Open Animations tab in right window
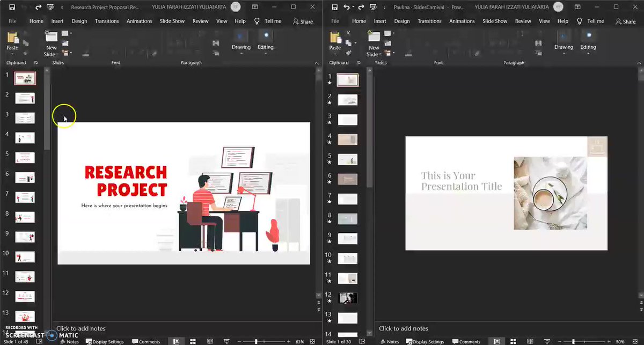The width and height of the screenshot is (644, 345). click(462, 21)
